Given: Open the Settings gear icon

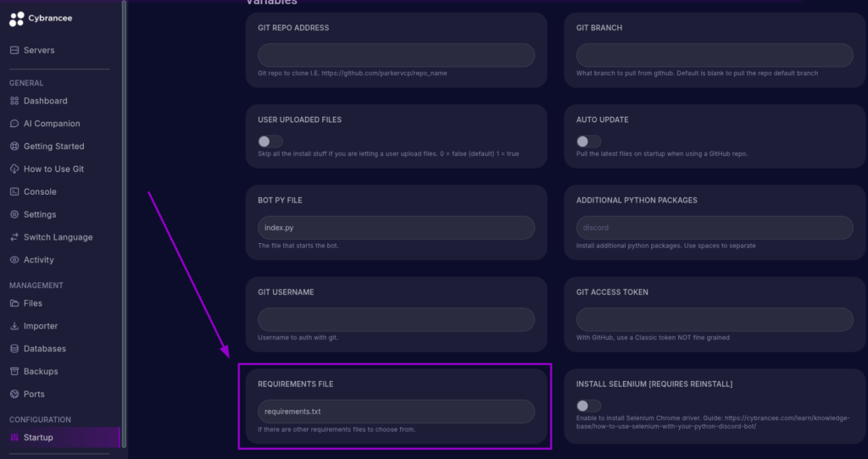Looking at the screenshot, I should 14,215.
